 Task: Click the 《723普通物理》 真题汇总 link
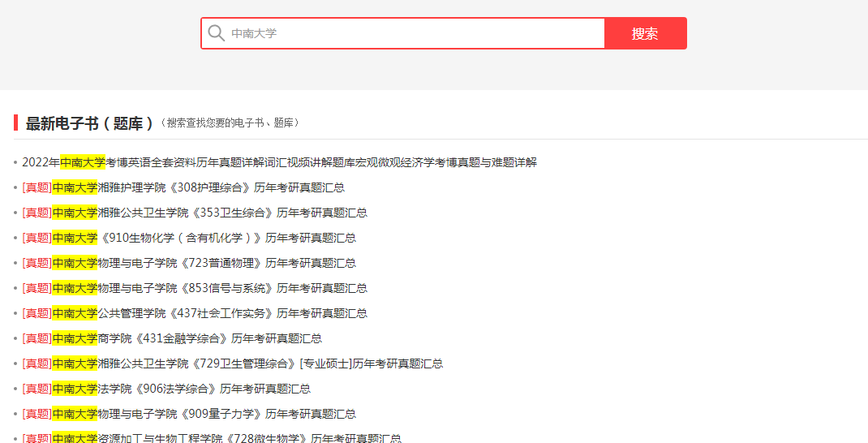227,263
